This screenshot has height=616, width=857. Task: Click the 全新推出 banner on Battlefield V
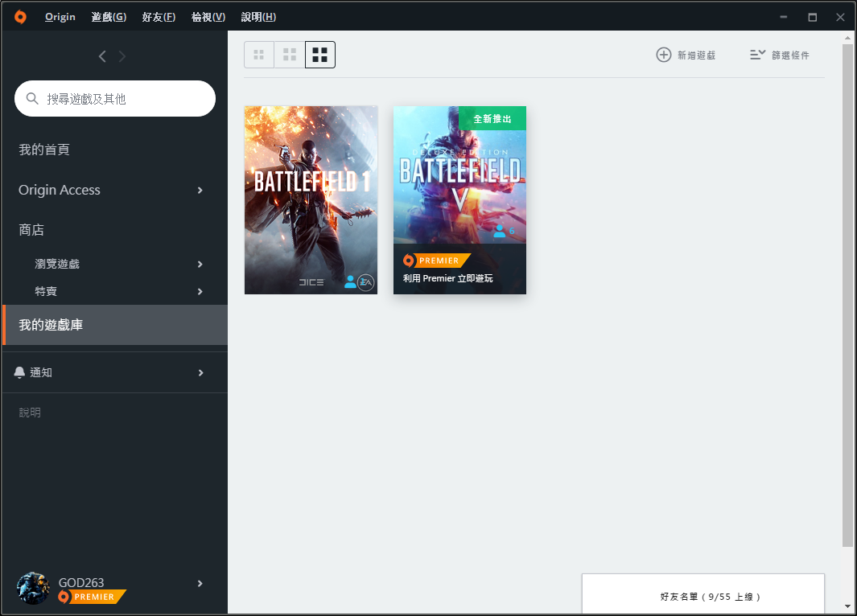click(x=492, y=118)
